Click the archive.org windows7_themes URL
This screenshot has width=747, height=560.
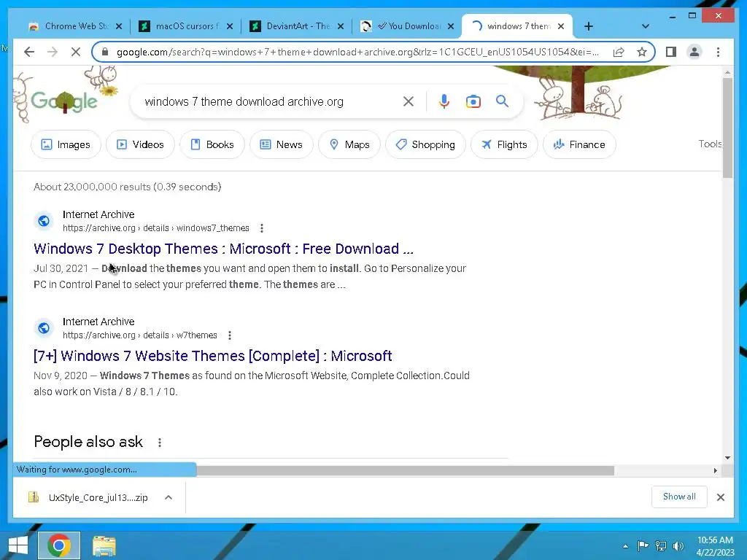(156, 228)
